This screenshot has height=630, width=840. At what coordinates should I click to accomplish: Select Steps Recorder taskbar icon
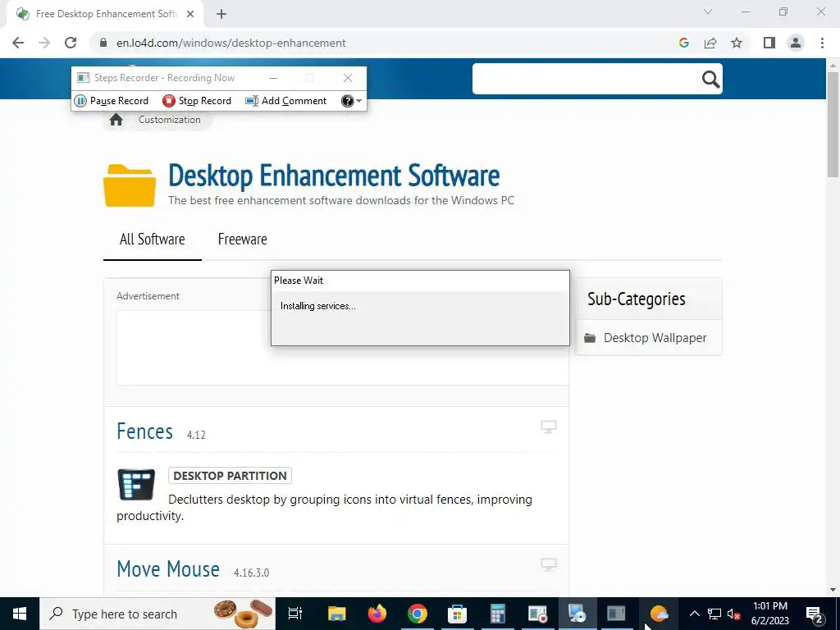(x=536, y=614)
